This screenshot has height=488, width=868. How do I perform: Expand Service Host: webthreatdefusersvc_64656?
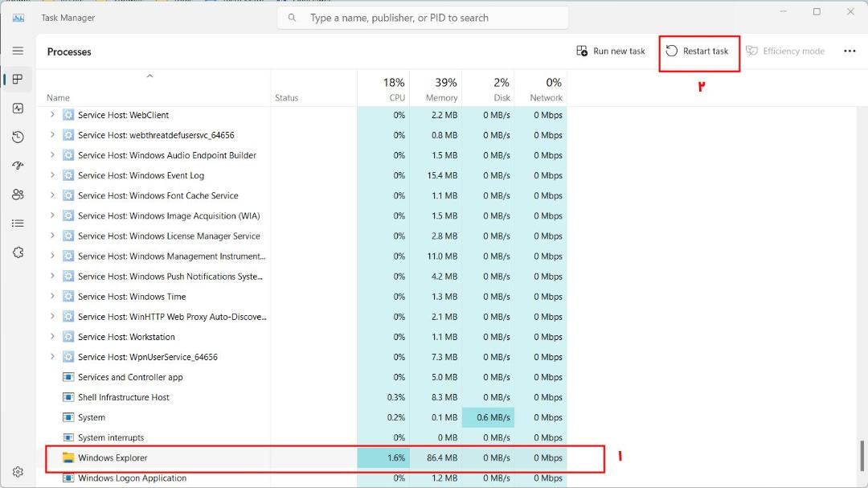click(52, 134)
